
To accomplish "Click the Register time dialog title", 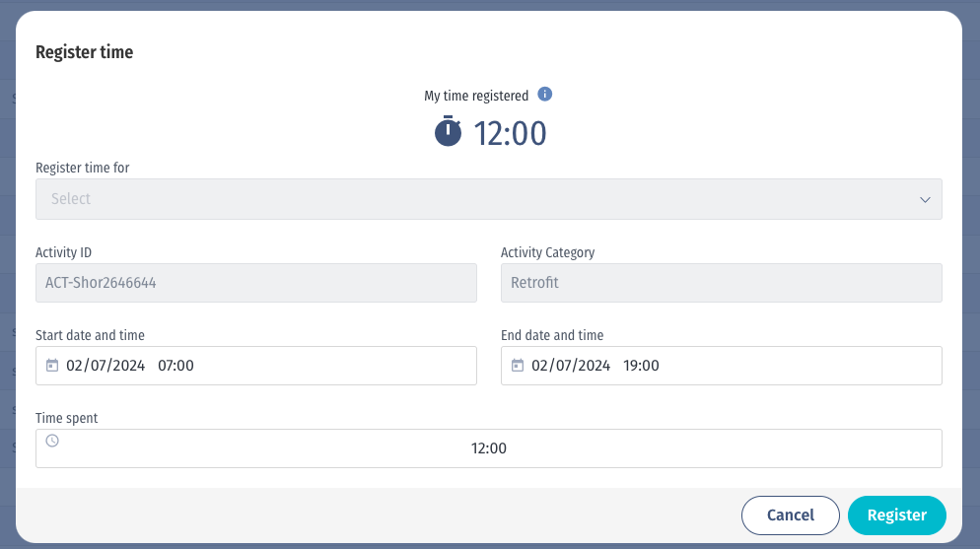I will click(84, 52).
